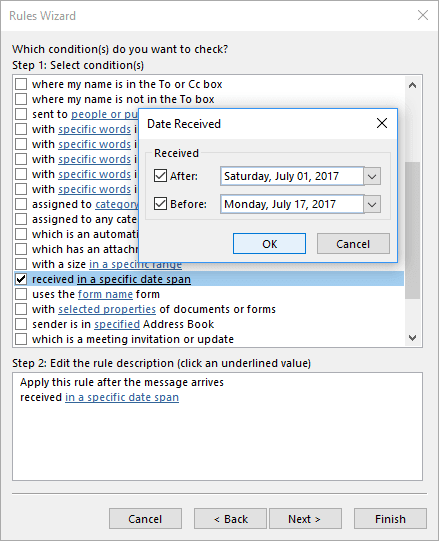The height and width of the screenshot is (541, 439).
Task: Open the 'people or public group' link
Action: point(105,114)
